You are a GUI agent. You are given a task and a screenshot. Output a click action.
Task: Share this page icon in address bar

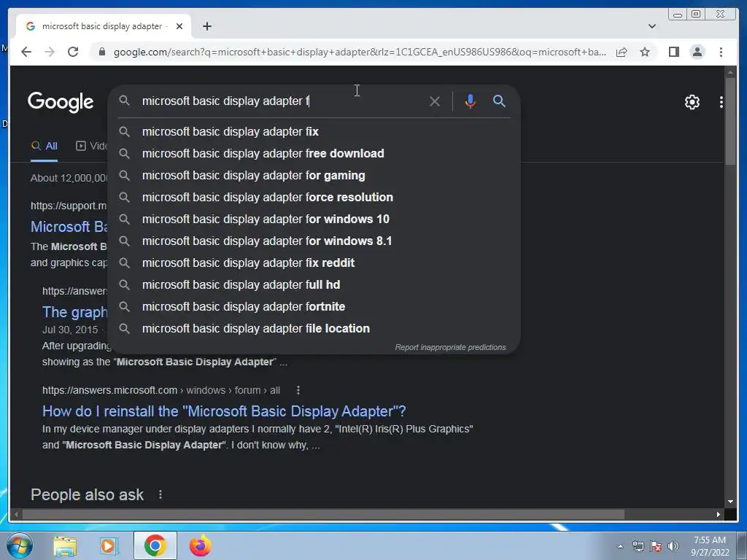pos(622,52)
